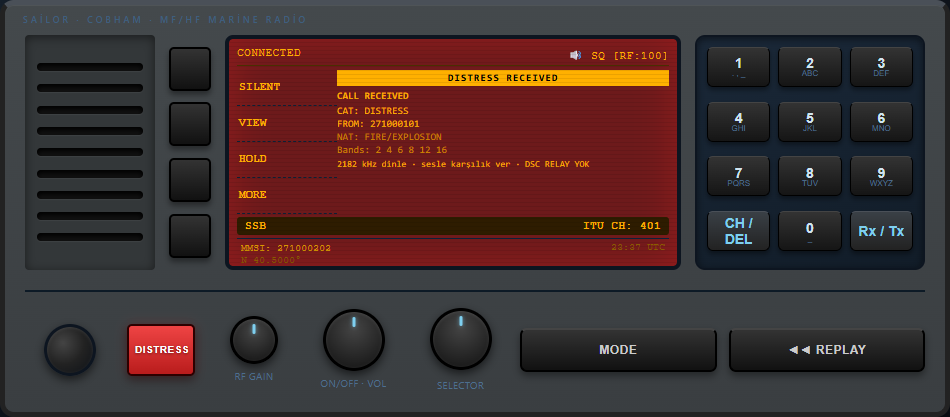The image size is (950, 417).
Task: Select SILENT menu label on screen
Action: click(x=260, y=87)
